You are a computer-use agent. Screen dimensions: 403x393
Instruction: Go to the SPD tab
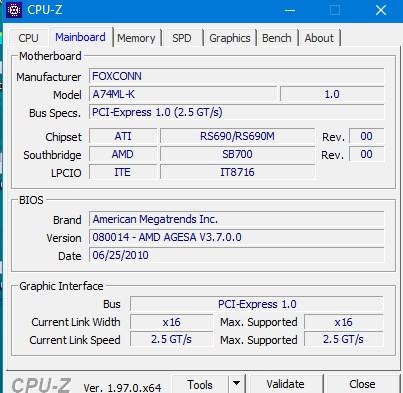[182, 38]
